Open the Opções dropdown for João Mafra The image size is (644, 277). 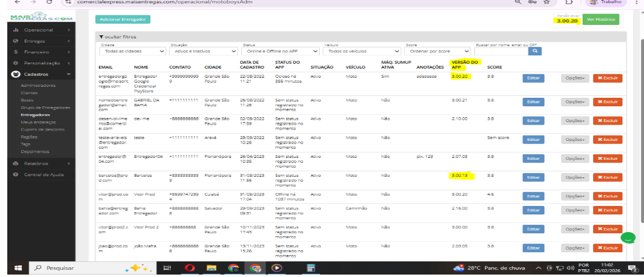click(x=575, y=248)
